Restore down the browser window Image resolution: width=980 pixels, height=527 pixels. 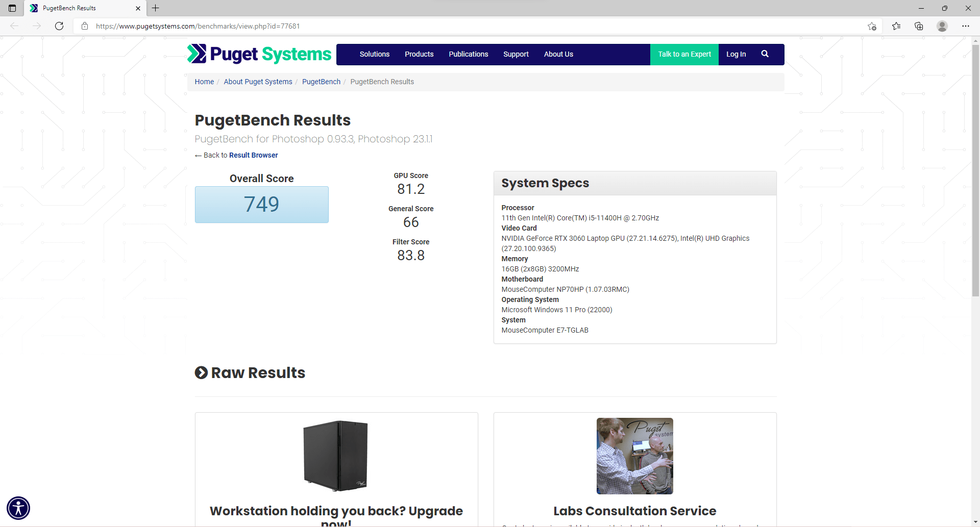click(944, 8)
